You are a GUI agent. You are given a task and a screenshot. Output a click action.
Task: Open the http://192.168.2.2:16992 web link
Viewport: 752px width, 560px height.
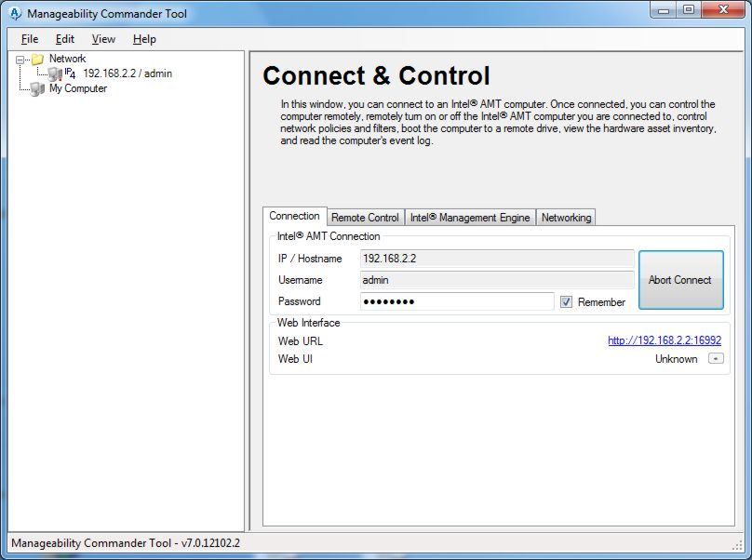coord(665,340)
